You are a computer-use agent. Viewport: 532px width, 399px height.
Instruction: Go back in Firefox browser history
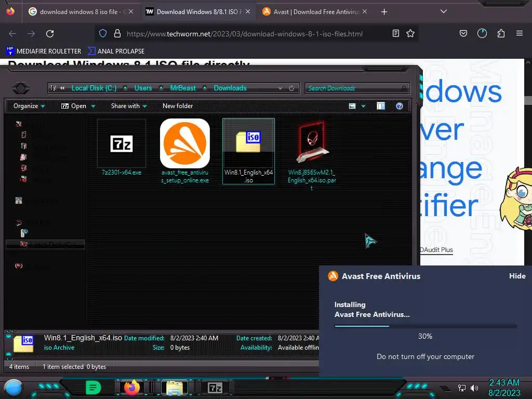(x=12, y=34)
